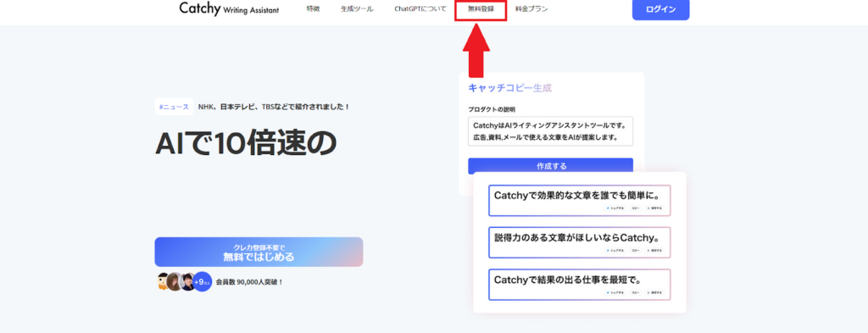
Task: Click the ログイン button
Action: point(660,10)
